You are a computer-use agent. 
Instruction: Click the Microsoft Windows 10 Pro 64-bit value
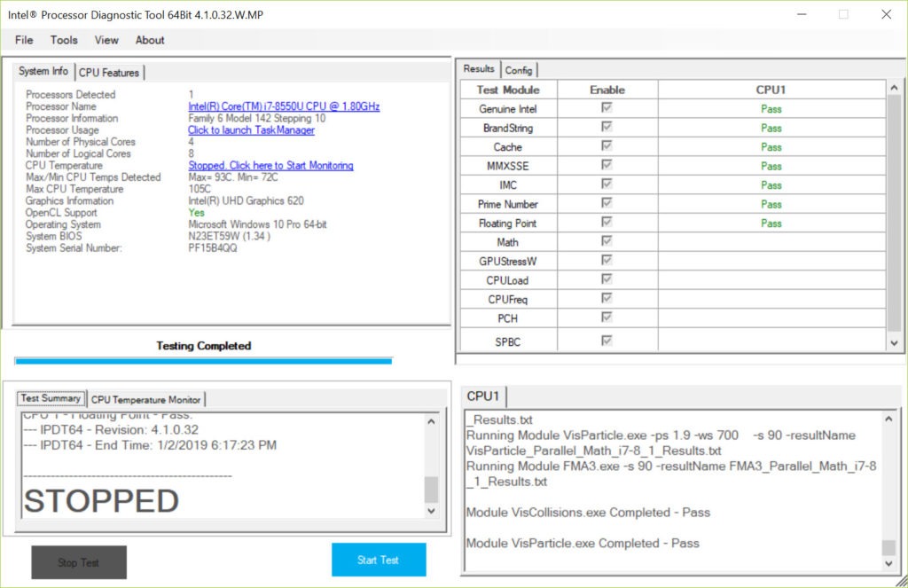pyautogui.click(x=258, y=224)
